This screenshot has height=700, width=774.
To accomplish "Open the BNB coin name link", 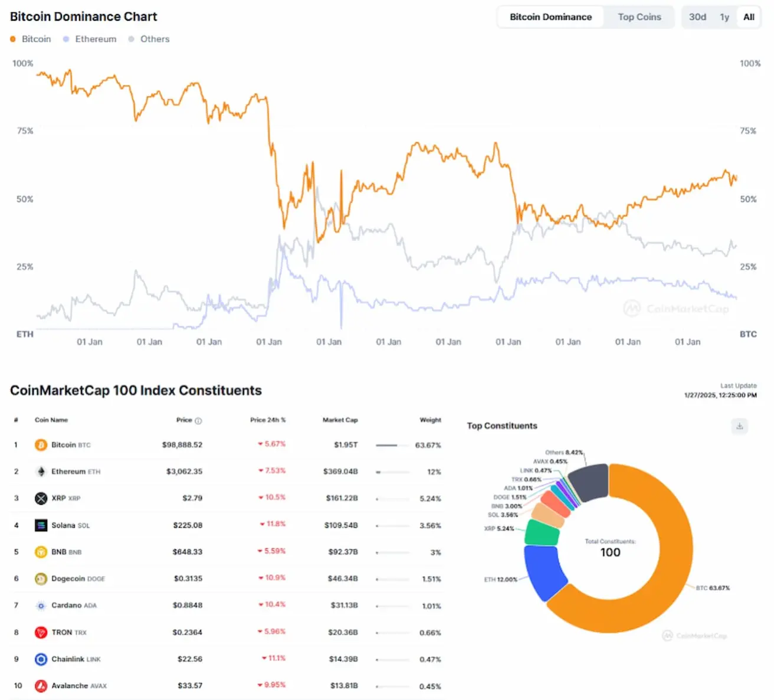I will 66,552.
